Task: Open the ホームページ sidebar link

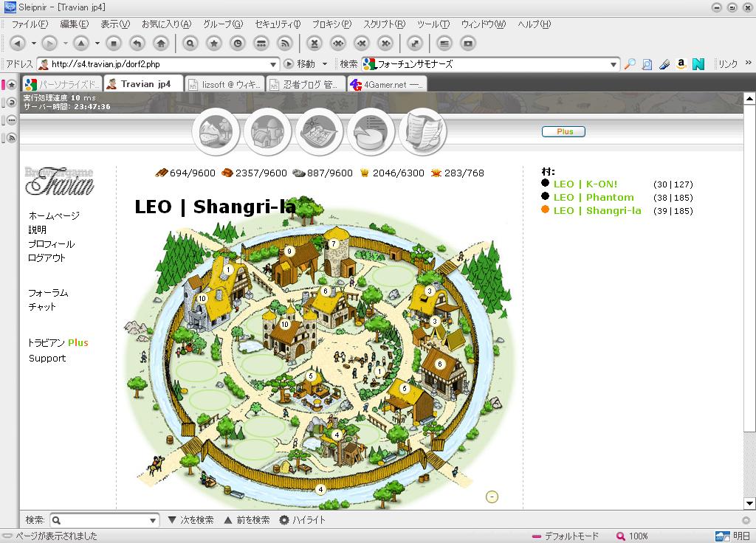Action: [x=54, y=215]
